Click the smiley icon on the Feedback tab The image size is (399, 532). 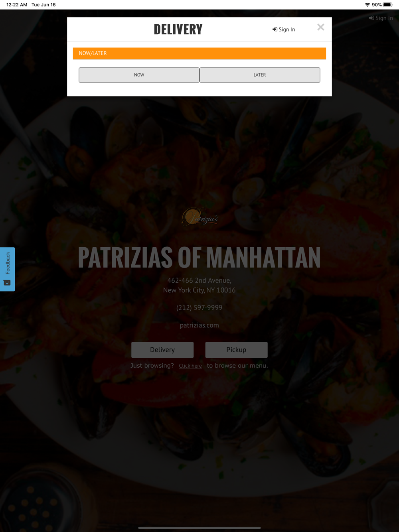[7, 283]
